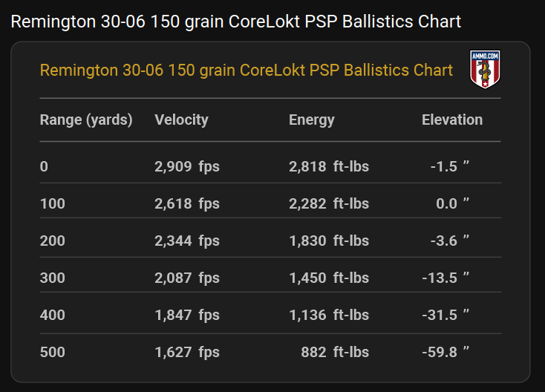
Task: Click the 2,818 ft-lbs energy value
Action: pos(329,166)
